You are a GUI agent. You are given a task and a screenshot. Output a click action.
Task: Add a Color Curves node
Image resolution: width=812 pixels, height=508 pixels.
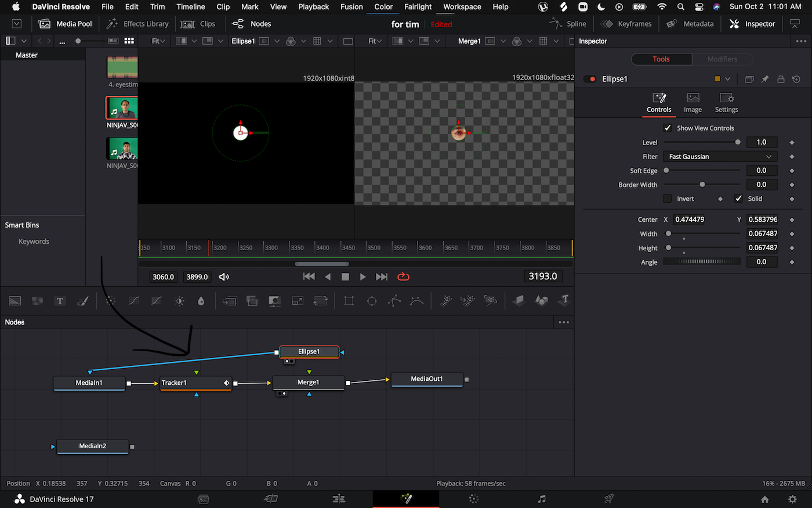(x=134, y=301)
